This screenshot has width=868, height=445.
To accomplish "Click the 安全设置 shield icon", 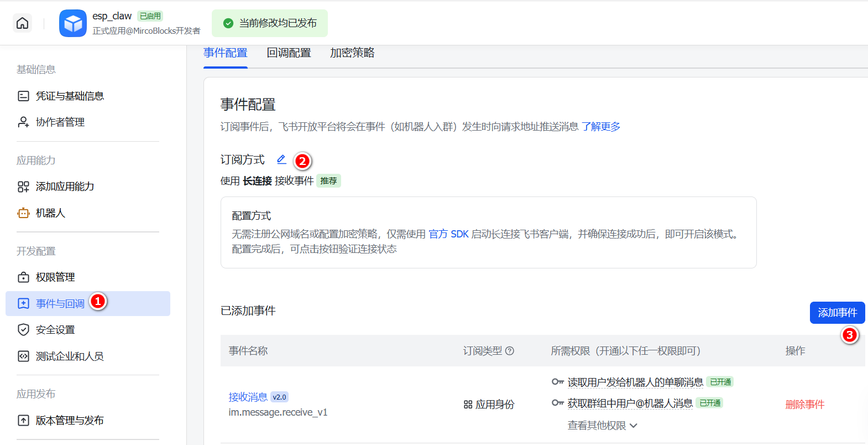I will (x=23, y=330).
